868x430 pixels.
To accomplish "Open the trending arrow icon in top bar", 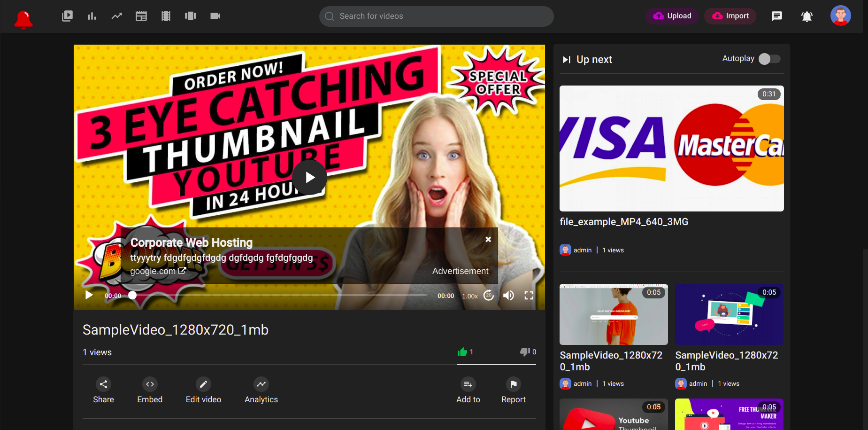I will (x=117, y=16).
